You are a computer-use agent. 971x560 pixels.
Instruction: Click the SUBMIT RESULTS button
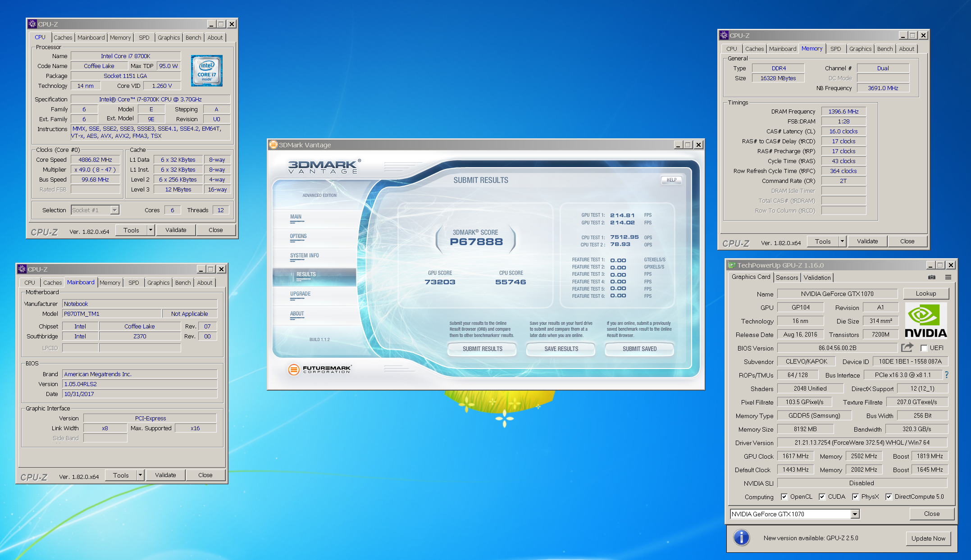tap(482, 349)
